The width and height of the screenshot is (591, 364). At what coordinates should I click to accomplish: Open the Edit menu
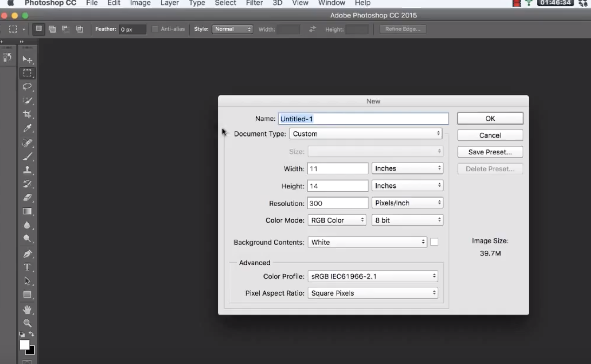coord(114,3)
